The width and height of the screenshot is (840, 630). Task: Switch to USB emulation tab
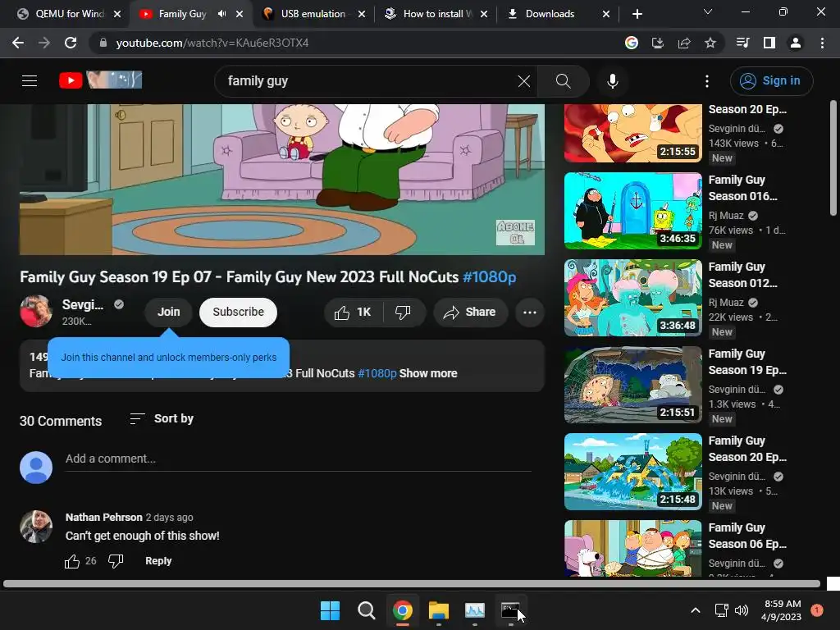(x=313, y=14)
